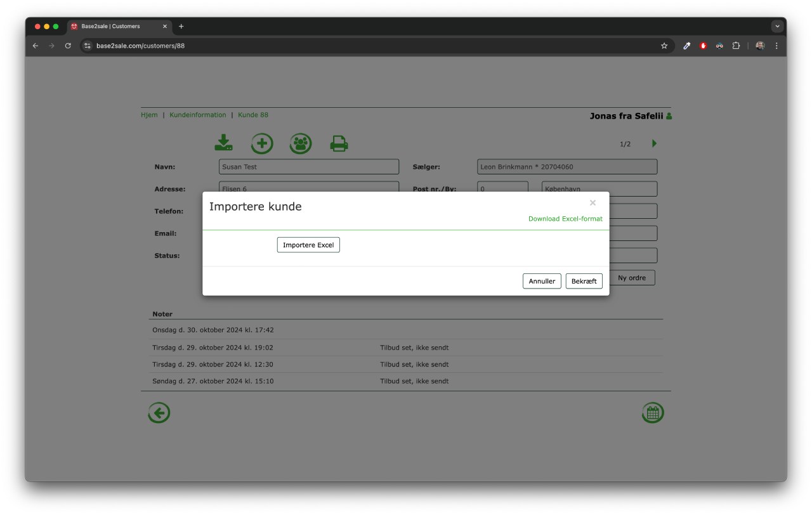Go to next customer with arrow
Screen dimensions: 812x515
[654, 143]
